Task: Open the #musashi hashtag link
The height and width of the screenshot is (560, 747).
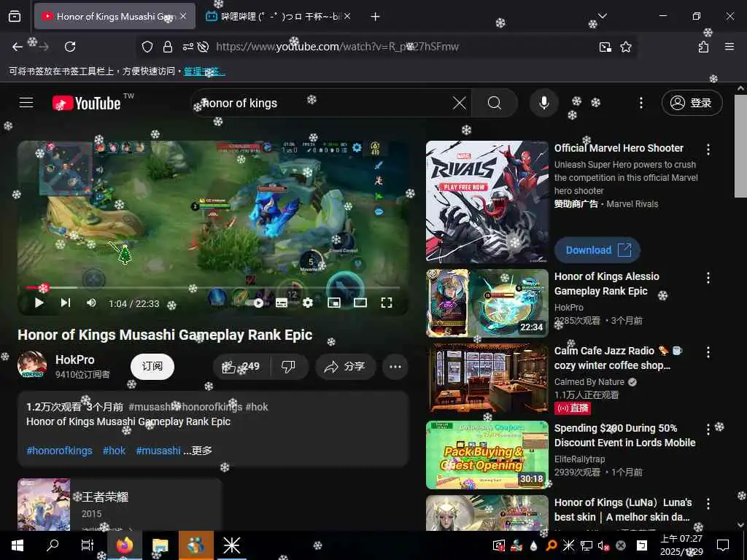Action: pos(158,451)
